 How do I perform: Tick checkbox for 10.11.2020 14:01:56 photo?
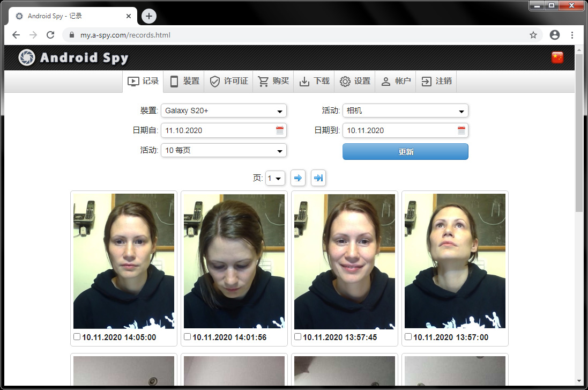(x=187, y=337)
